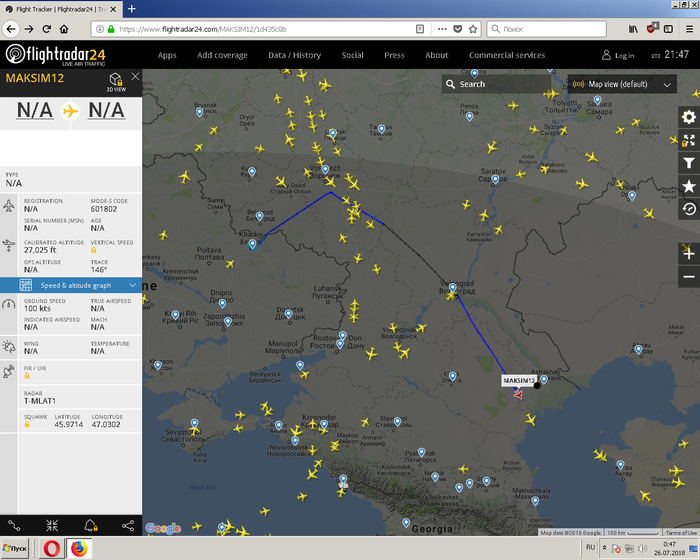Click the Volgograd airport pin

(x=452, y=287)
